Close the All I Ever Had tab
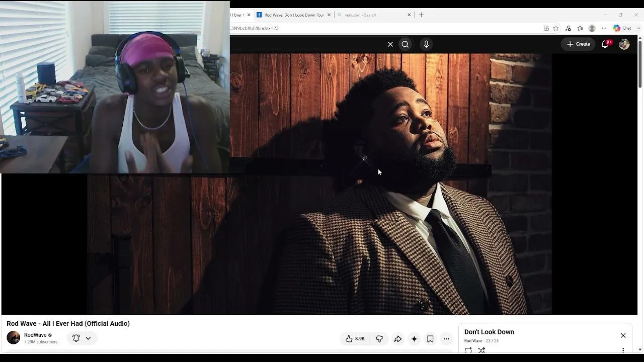 click(249, 15)
